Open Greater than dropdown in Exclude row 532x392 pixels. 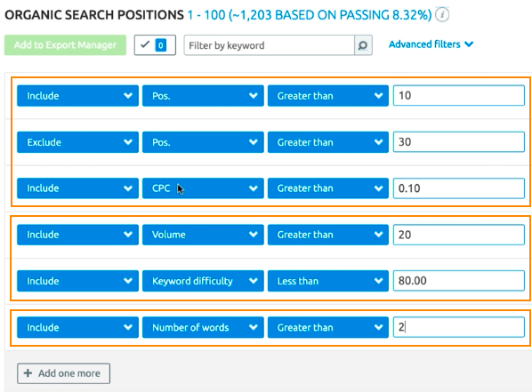click(x=328, y=142)
